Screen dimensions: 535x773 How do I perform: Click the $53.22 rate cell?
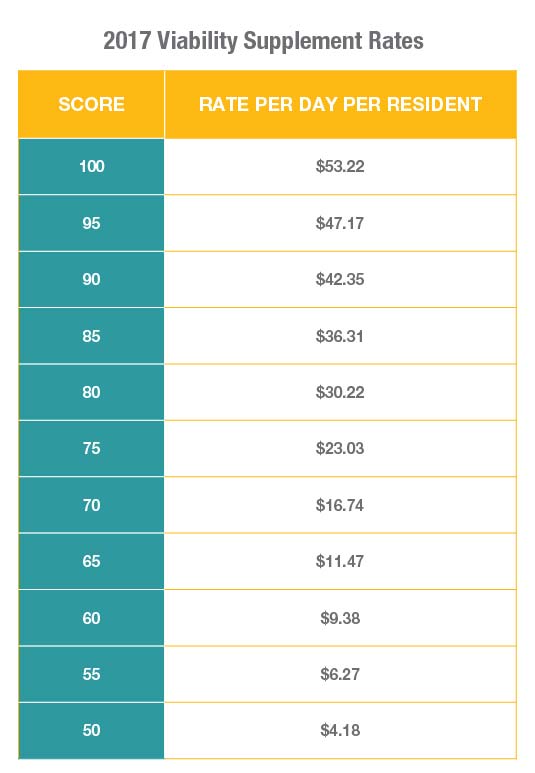340,167
